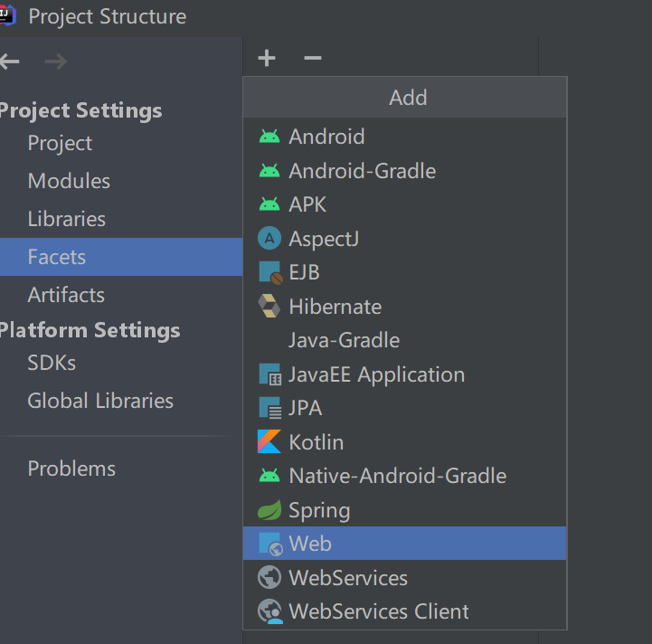Click the back navigation arrow

[10, 62]
